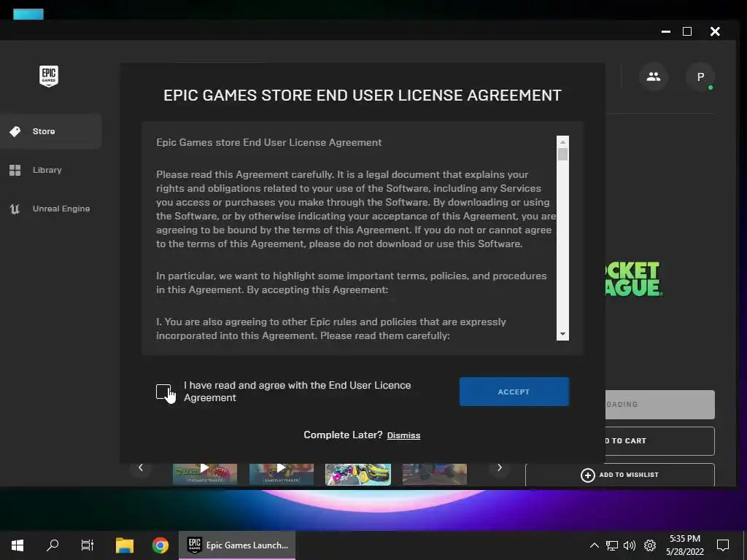Viewport: 747px width, 560px height.
Task: Click the plus icon on Add to Wishlist
Action: click(588, 475)
